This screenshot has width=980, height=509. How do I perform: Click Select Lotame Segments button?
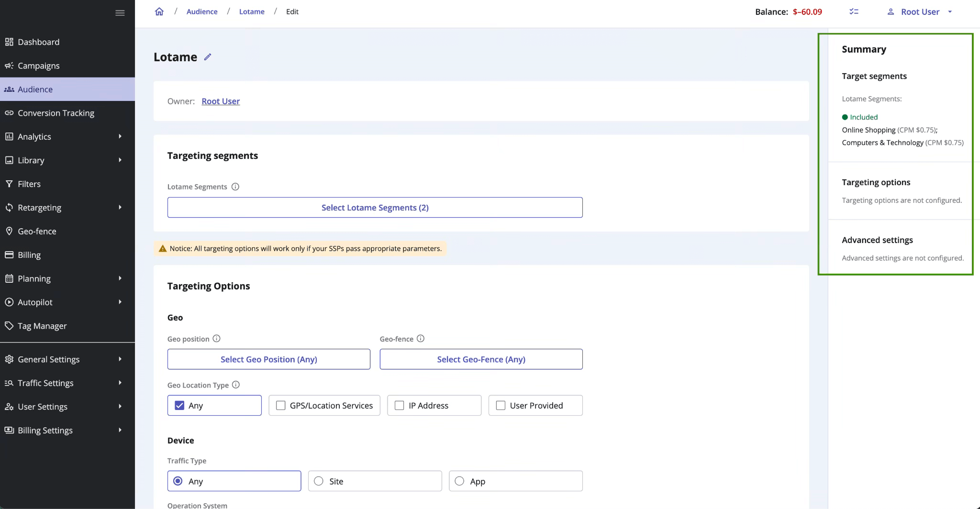point(375,207)
